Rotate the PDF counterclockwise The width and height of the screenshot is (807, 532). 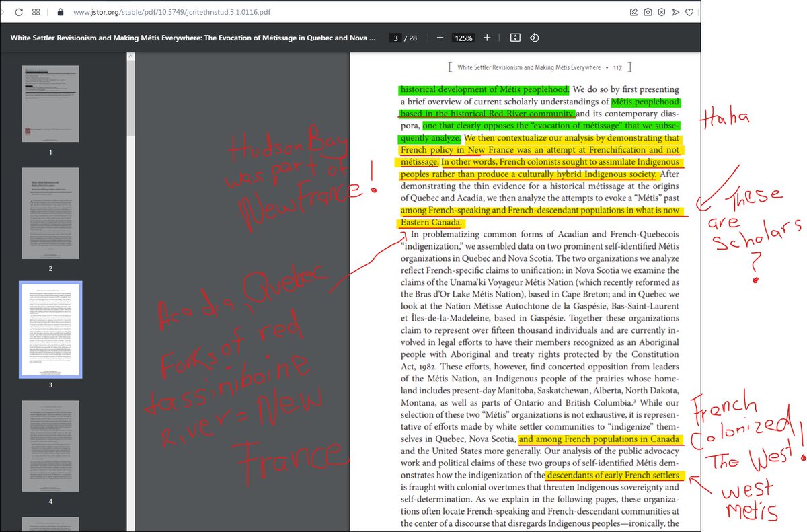coord(535,38)
